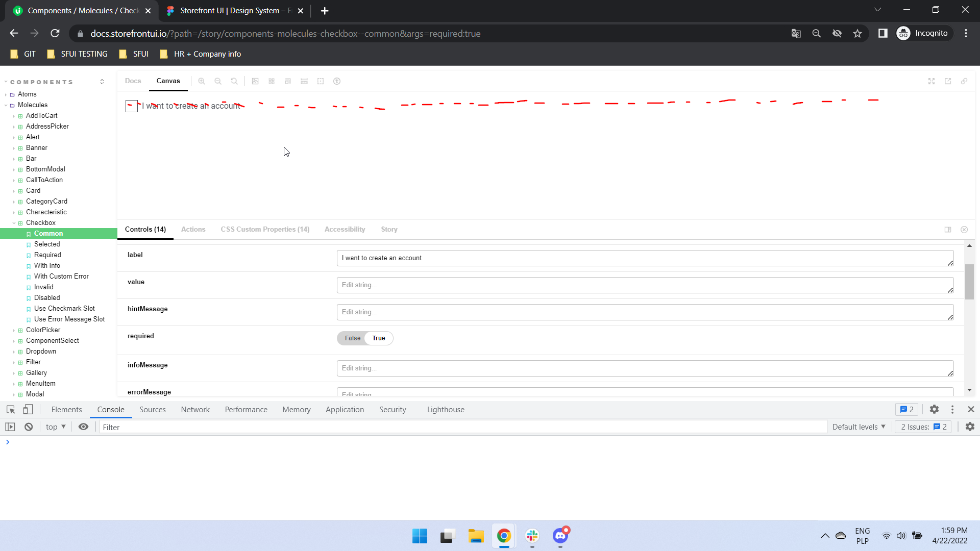The image size is (980, 551).
Task: Open the canvas in a new tab
Action: point(948,81)
